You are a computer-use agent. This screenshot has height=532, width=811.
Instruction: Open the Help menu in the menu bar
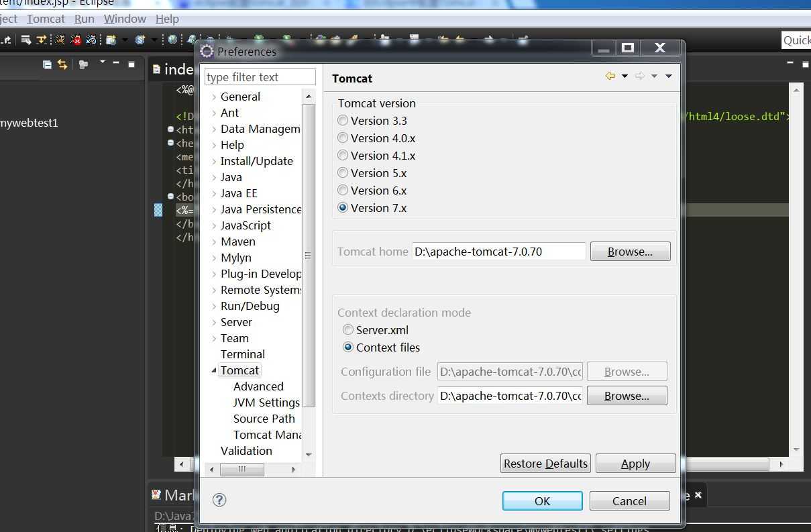pyautogui.click(x=167, y=19)
